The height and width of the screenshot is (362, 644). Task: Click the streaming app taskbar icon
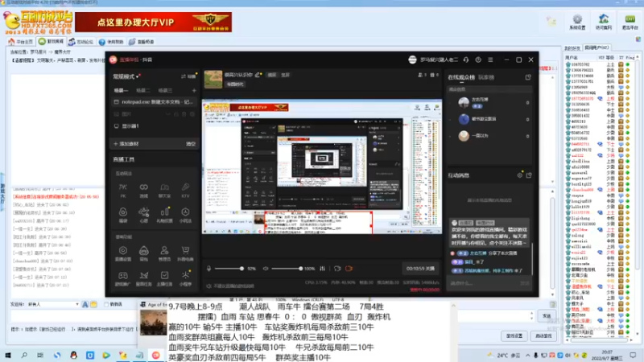[x=155, y=355]
